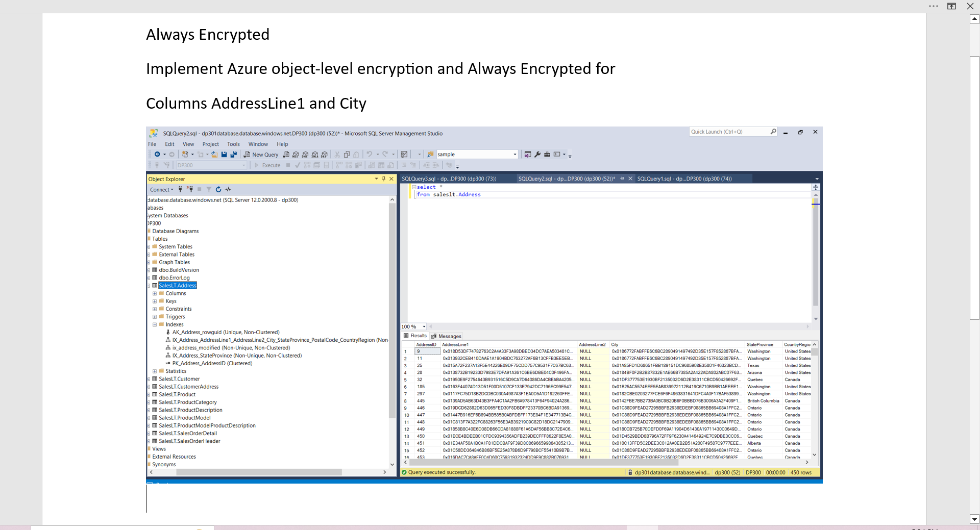Screen dimensions: 980x530
Task: Switch to the Messages tab
Action: click(x=446, y=336)
